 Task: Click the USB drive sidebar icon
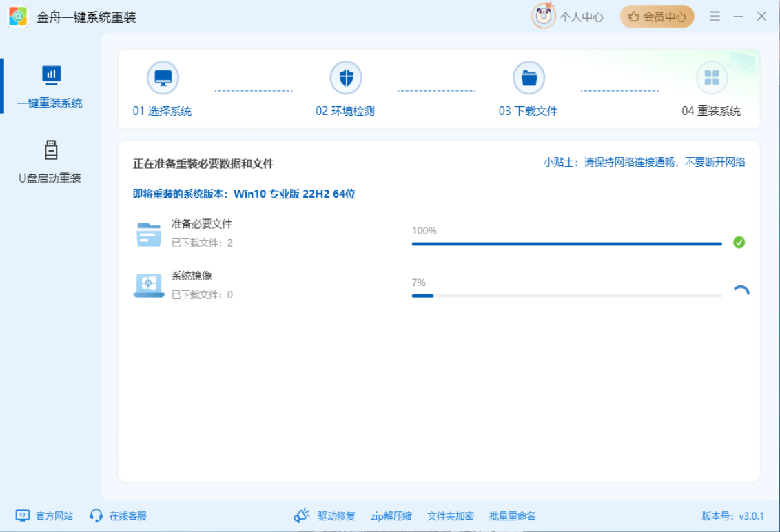51,150
